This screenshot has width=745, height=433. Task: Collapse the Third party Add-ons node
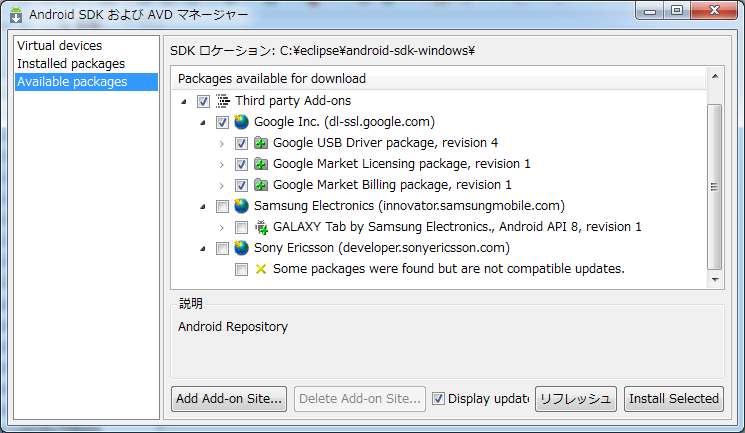pos(185,101)
